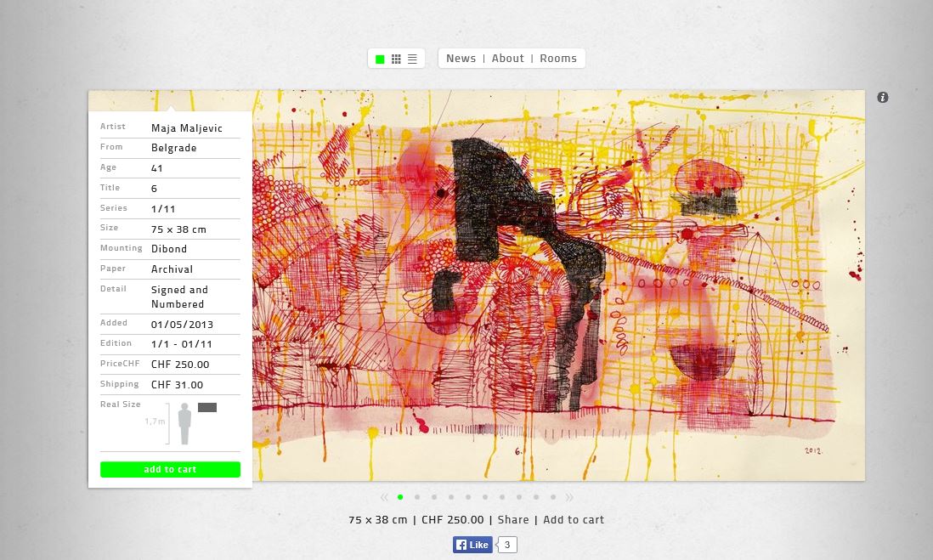Click the gray artwork scale rectangle
The image size is (933, 560).
[207, 407]
